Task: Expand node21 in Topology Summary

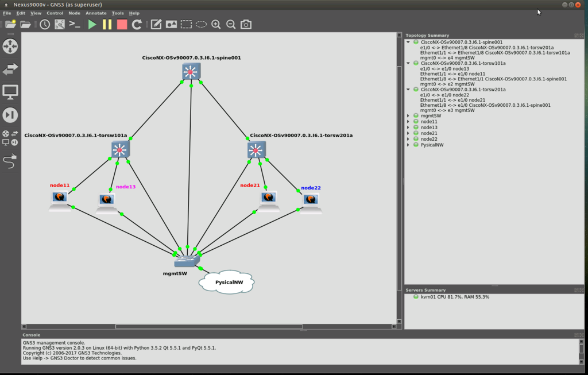Action: [x=408, y=133]
